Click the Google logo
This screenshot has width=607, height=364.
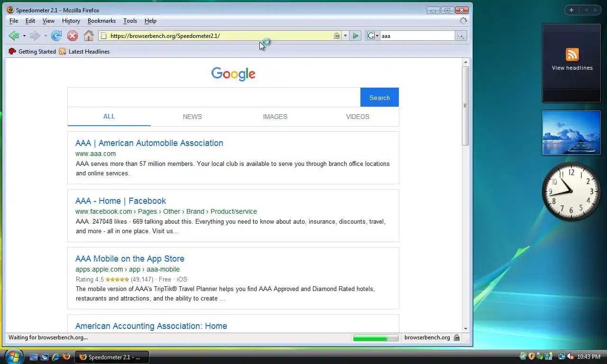(x=233, y=73)
